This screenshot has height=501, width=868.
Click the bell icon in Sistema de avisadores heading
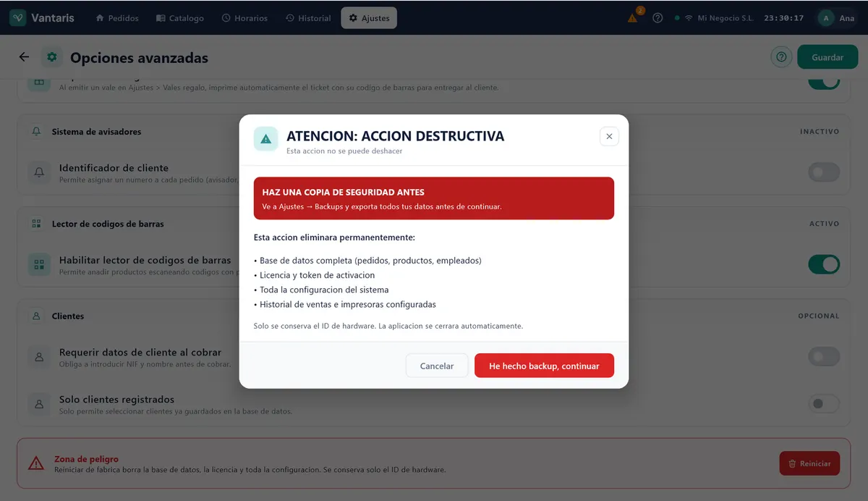tap(37, 132)
